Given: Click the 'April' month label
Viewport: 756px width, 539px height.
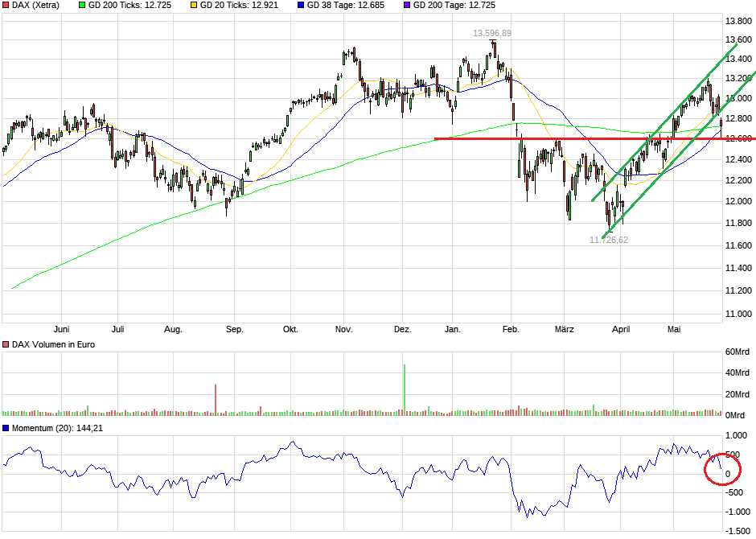Looking at the screenshot, I should (621, 329).
